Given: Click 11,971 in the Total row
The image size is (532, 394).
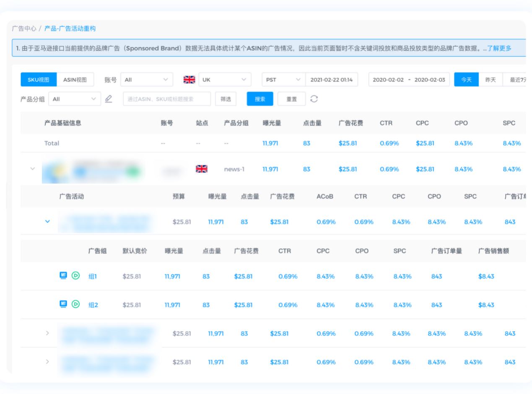Looking at the screenshot, I should 270,143.
